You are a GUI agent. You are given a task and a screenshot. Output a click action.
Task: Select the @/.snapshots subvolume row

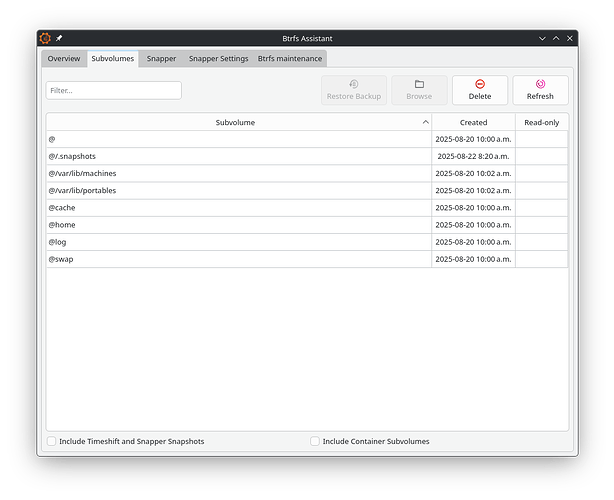tap(238, 156)
